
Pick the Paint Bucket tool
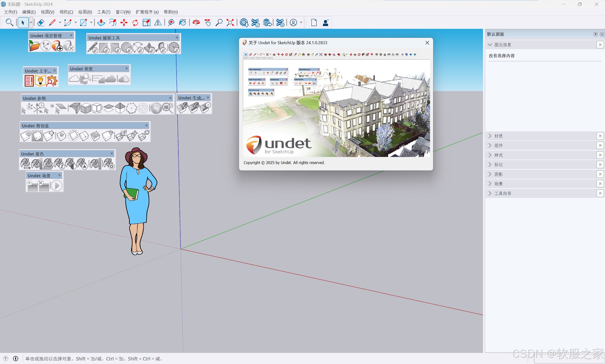coord(183,22)
